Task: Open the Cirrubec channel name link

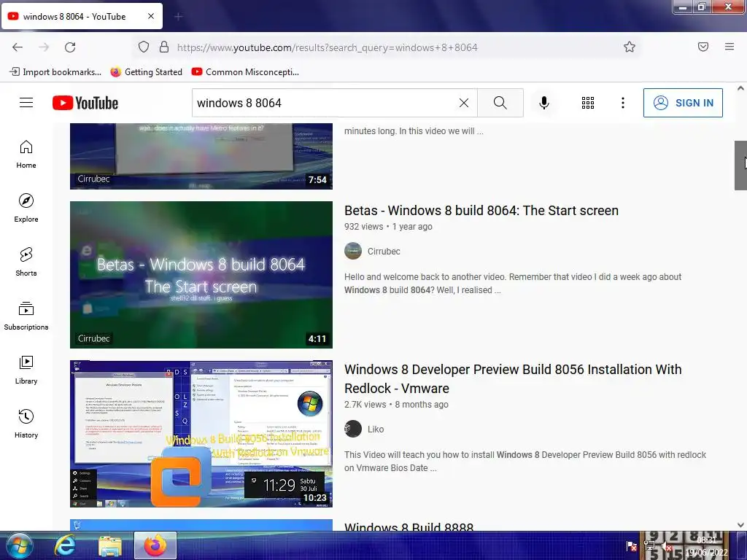Action: pyautogui.click(x=384, y=252)
